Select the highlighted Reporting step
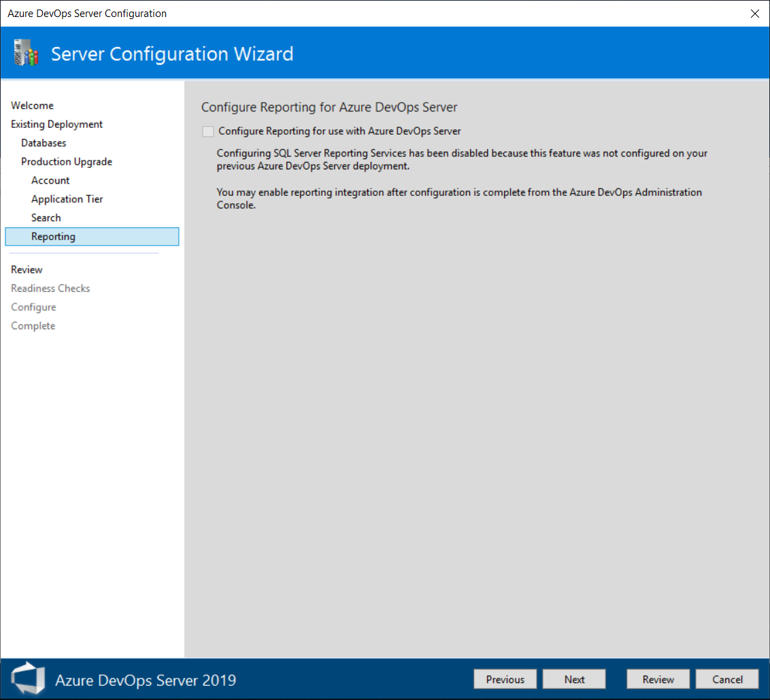Viewport: 770px width, 700px height. [92, 236]
